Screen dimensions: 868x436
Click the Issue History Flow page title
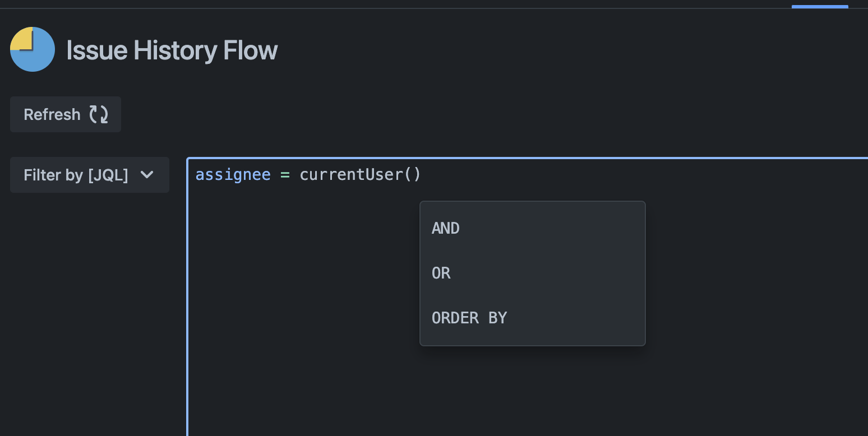point(172,50)
